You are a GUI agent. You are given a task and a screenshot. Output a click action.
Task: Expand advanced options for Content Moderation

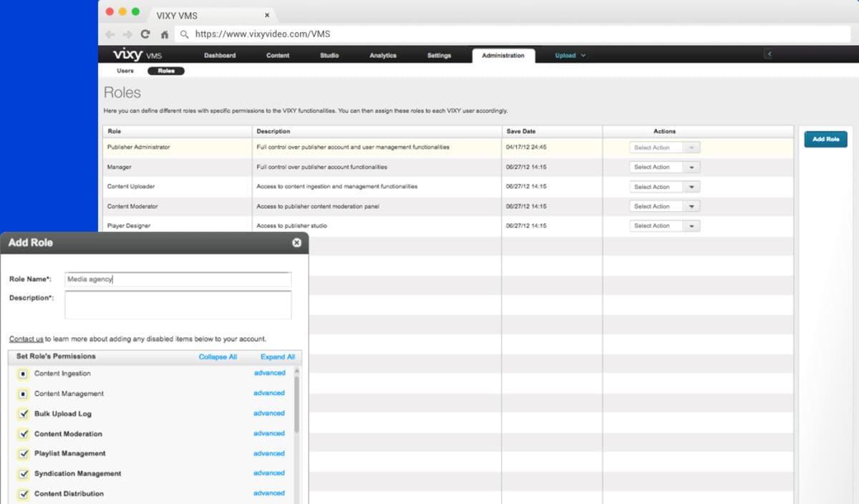pyautogui.click(x=269, y=433)
